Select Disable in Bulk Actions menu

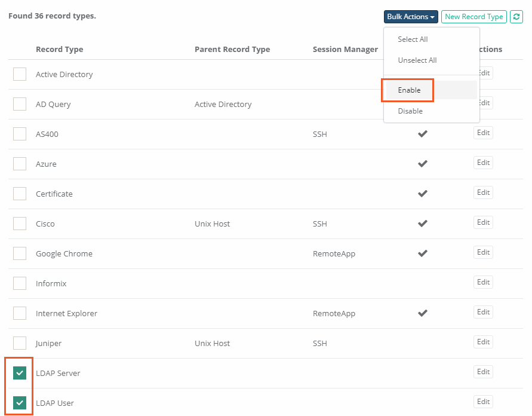pyautogui.click(x=410, y=111)
